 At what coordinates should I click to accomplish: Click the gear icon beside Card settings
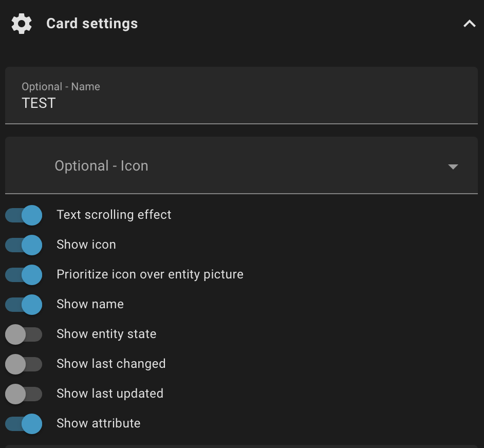point(22,24)
